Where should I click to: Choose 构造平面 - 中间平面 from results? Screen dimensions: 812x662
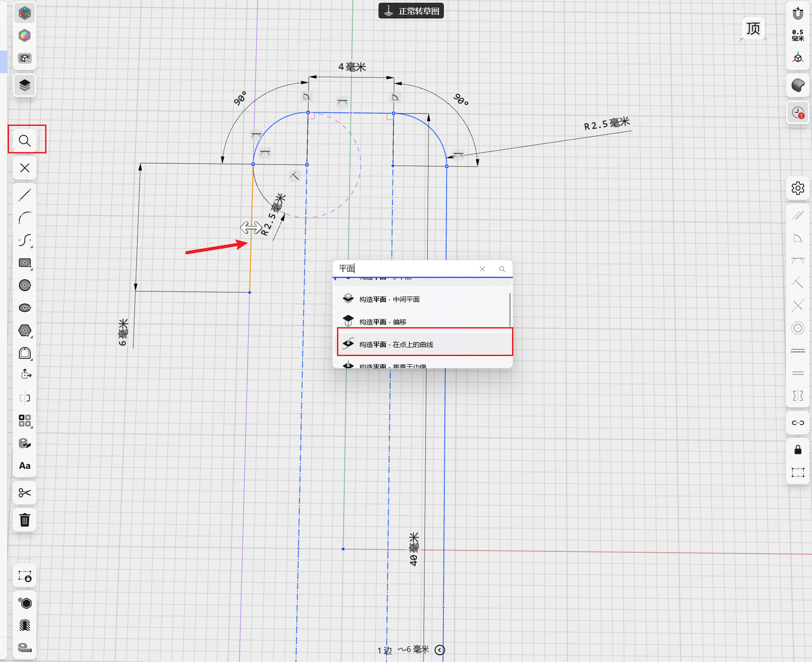point(422,299)
